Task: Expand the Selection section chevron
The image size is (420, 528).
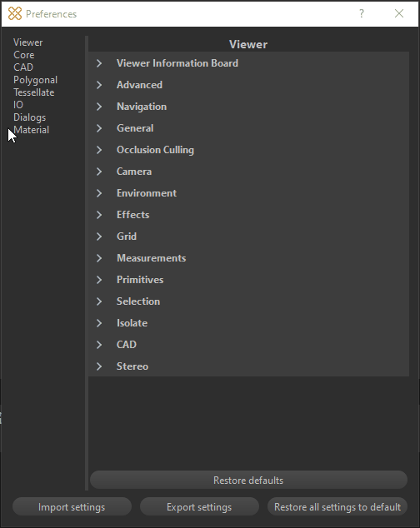Action: point(99,301)
